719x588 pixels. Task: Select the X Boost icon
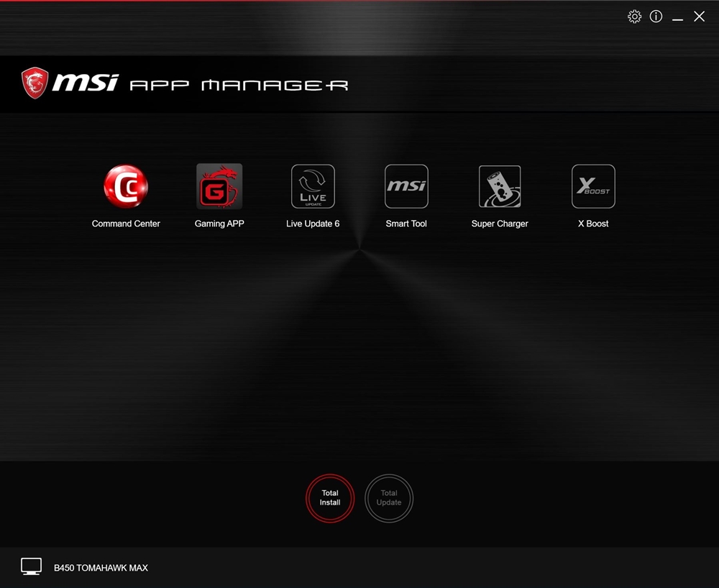click(593, 186)
